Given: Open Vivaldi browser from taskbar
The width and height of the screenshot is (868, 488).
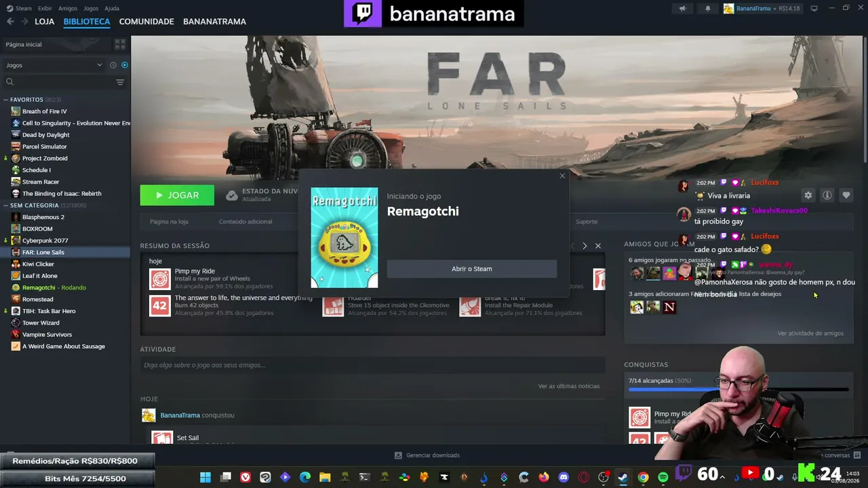Looking at the screenshot, I should (x=245, y=477).
